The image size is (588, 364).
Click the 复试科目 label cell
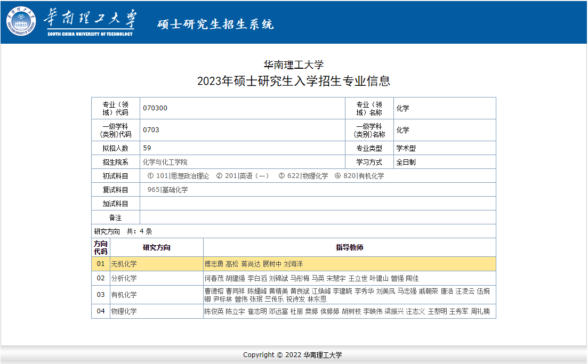(116, 190)
